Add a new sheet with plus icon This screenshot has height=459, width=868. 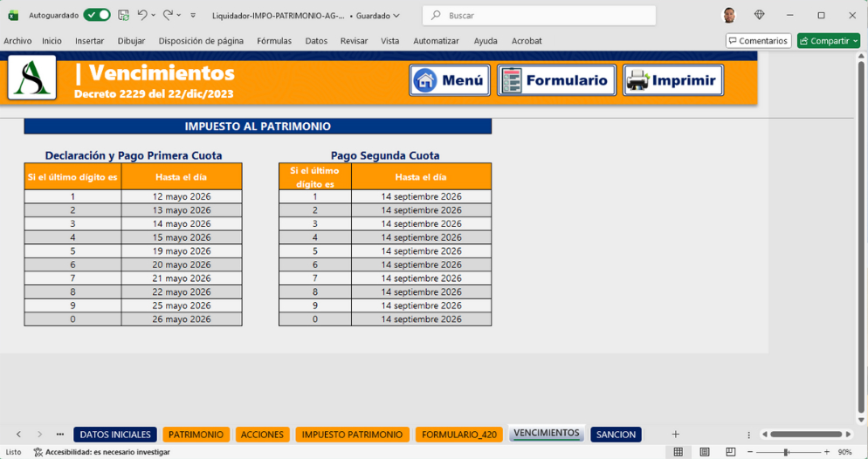(675, 434)
